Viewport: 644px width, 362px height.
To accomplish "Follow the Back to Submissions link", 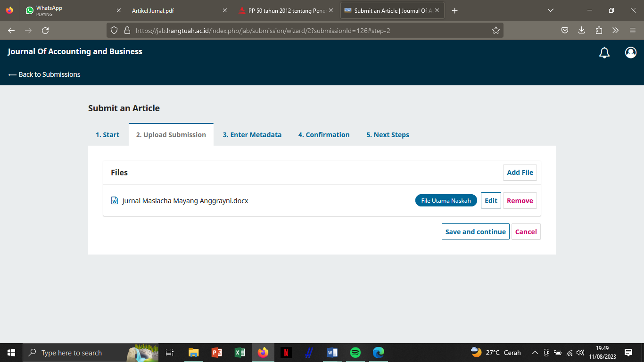I will [x=45, y=74].
